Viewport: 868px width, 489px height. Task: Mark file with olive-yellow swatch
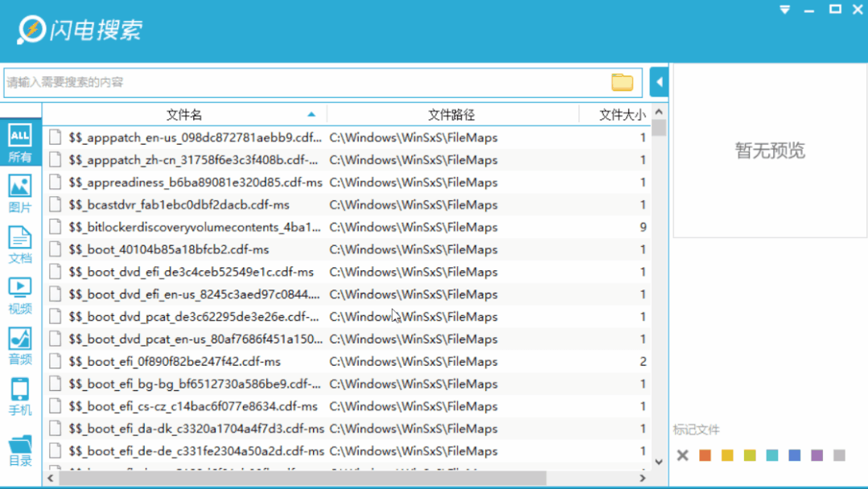point(750,455)
